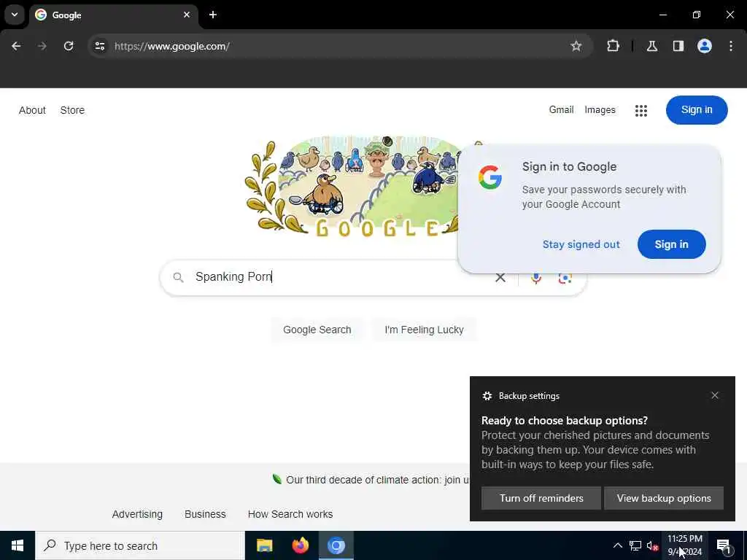Open Chrome Labs flask icon
The image size is (747, 560).
coord(651,46)
